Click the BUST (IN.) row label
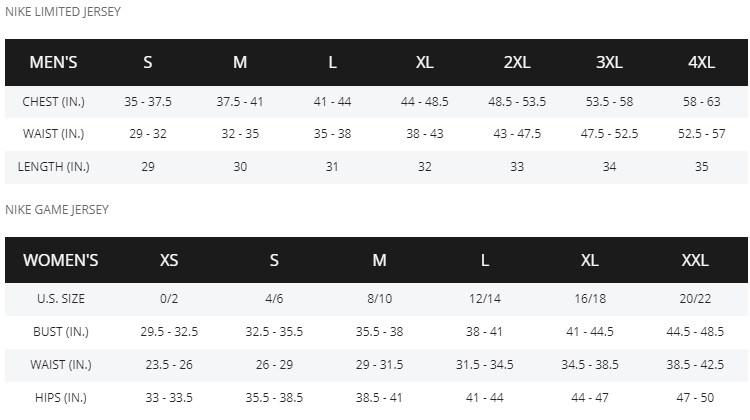This screenshot has width=750, height=420. coord(61,332)
